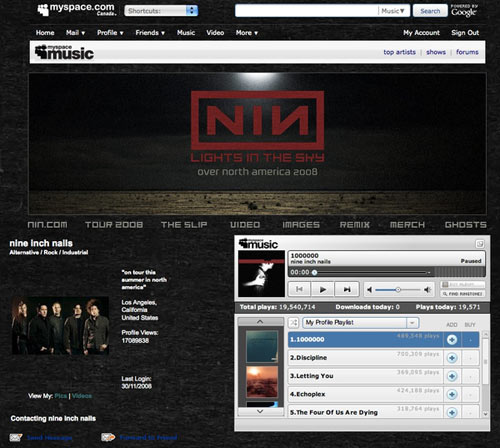This screenshot has height=448, width=500.
Task: Select track 5.The Four Of Us Are Dying
Action: click(366, 411)
